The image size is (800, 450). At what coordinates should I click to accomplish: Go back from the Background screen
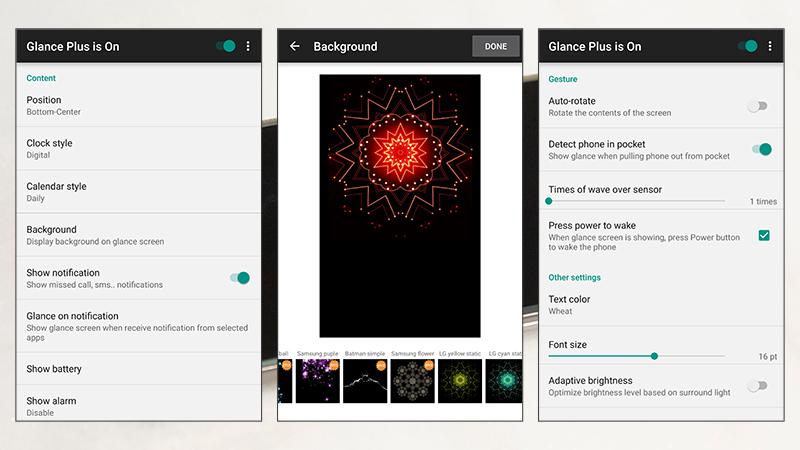click(294, 46)
